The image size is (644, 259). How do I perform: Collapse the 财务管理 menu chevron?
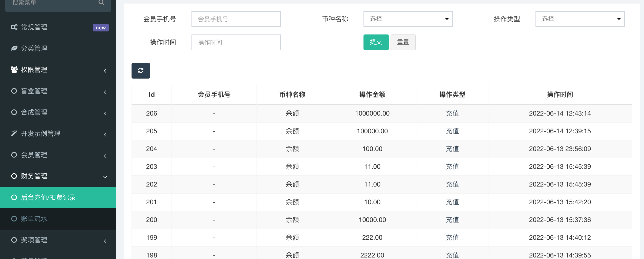(105, 177)
